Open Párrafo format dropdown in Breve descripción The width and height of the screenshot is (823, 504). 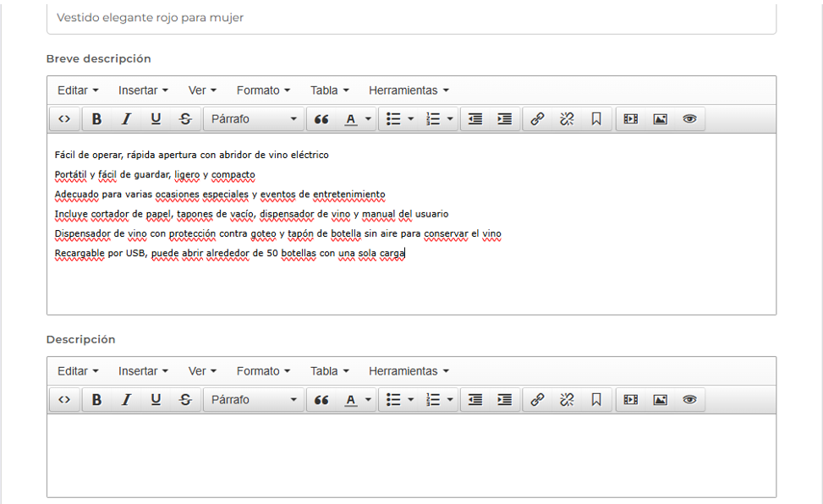[x=254, y=119]
